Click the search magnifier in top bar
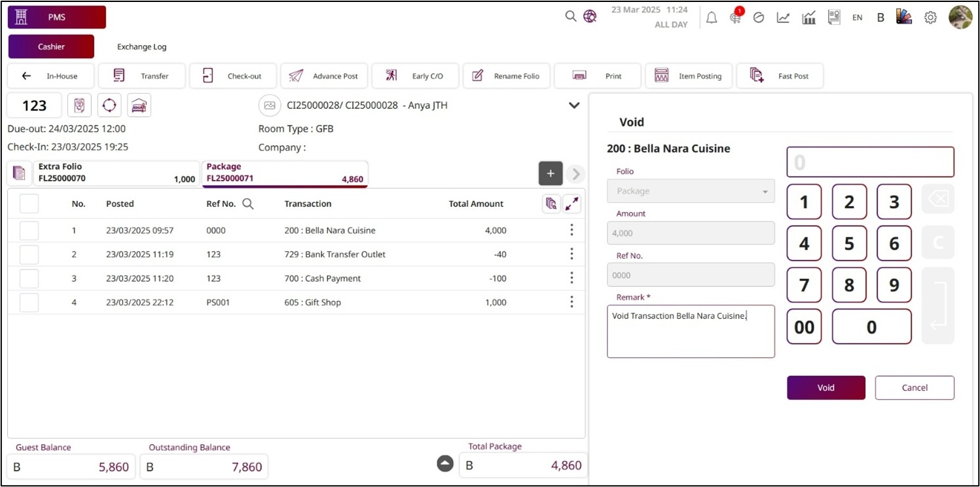 pos(571,16)
